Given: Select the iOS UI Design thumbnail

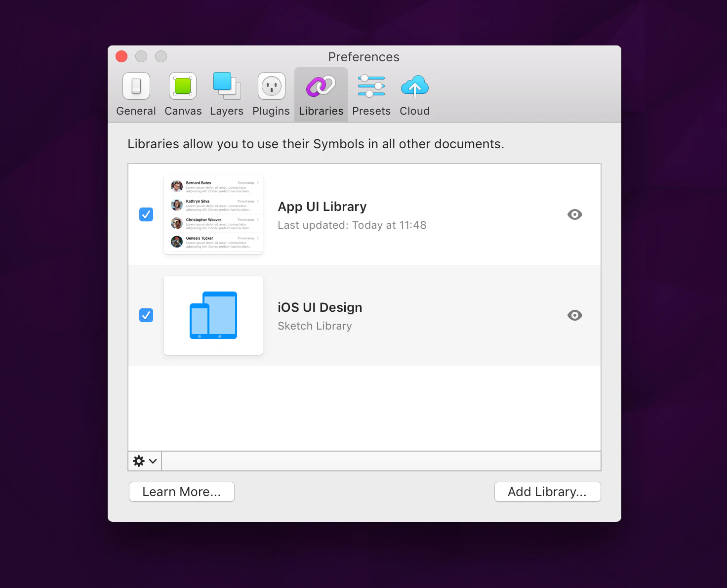Looking at the screenshot, I should (213, 315).
